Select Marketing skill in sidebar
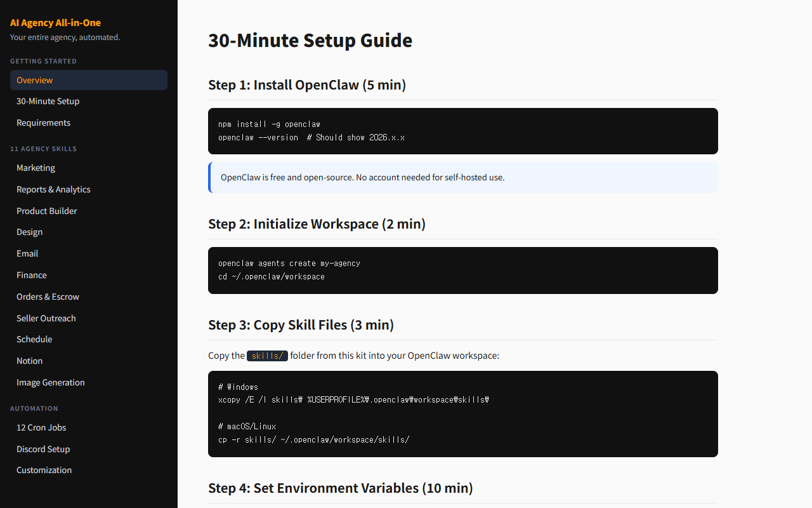Viewport: 812px width, 508px height. 36,168
